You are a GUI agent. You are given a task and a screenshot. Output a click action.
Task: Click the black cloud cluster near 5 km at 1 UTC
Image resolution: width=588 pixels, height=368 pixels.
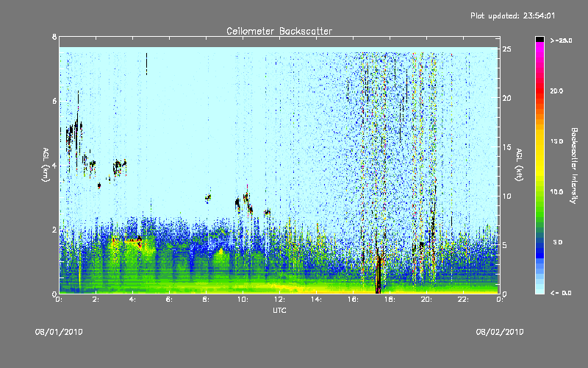pos(74,135)
